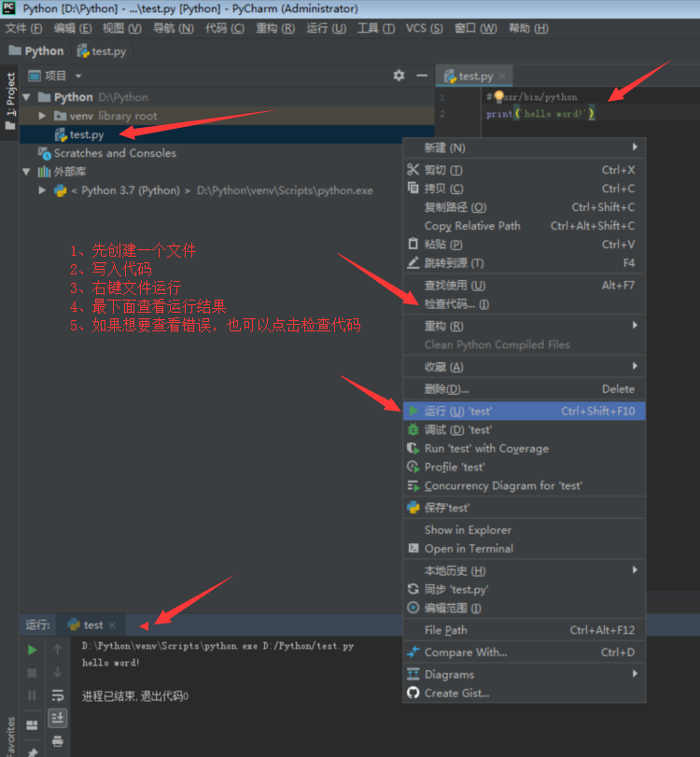Click the pause output icon
700x757 pixels.
(32, 695)
